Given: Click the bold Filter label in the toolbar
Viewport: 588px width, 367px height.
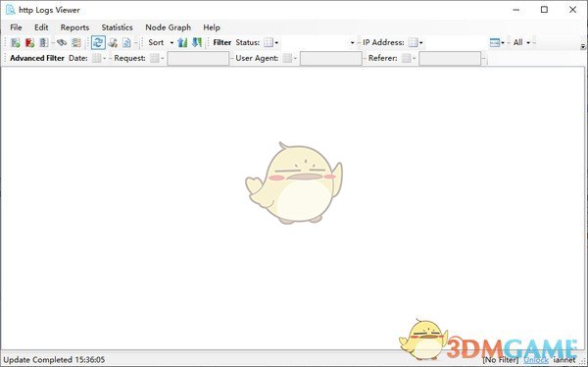Looking at the screenshot, I should [x=222, y=42].
